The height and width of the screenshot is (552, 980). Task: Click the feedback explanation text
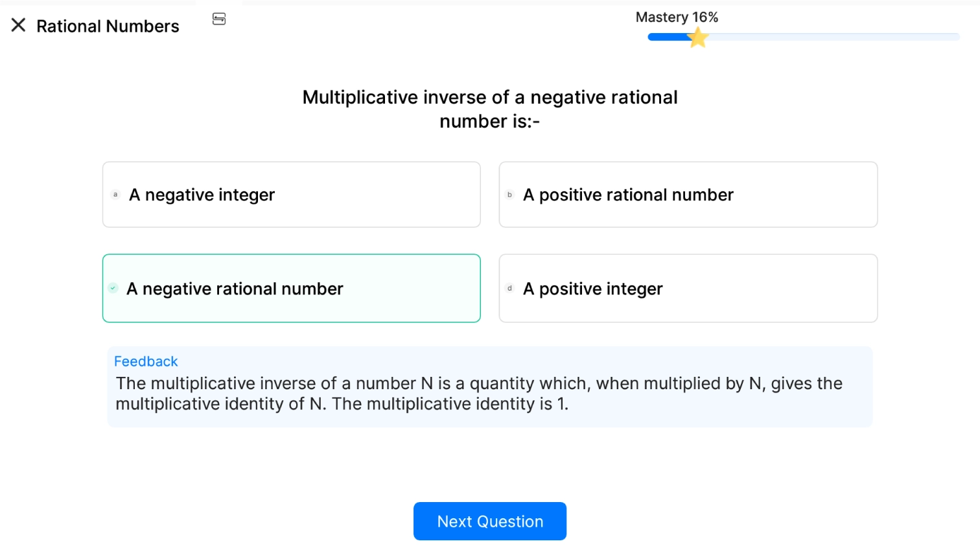[x=479, y=394]
